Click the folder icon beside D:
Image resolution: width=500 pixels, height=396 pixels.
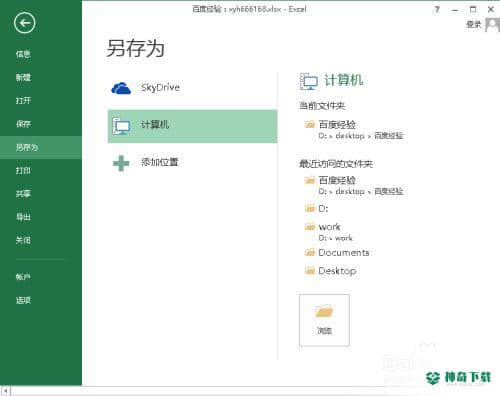point(310,209)
